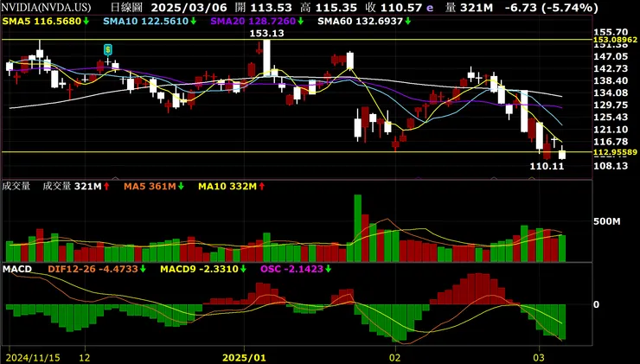Click the 108.13 price axis label
Image resolution: width=640 pixels, height=364 pixels.
click(610, 165)
